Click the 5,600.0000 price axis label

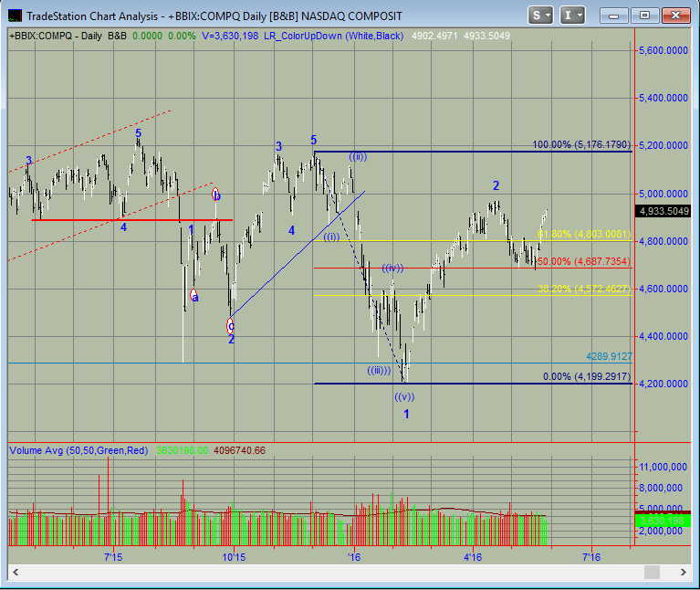pos(663,50)
